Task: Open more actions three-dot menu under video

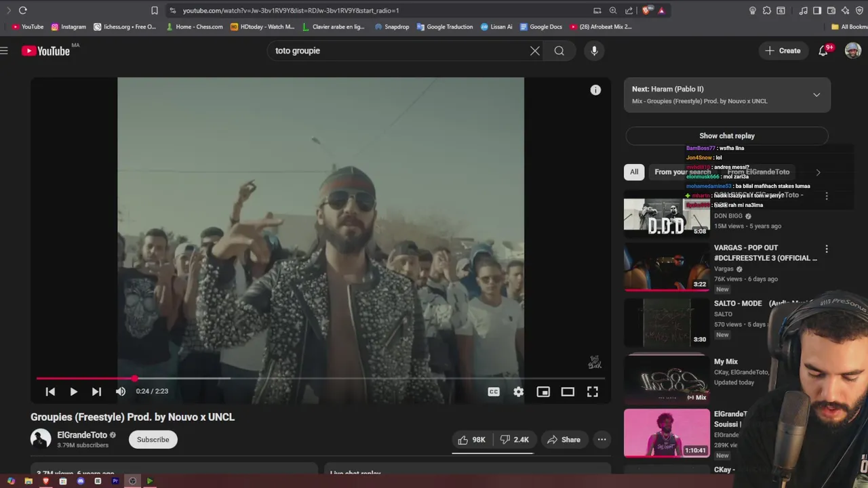Action: pos(601,440)
